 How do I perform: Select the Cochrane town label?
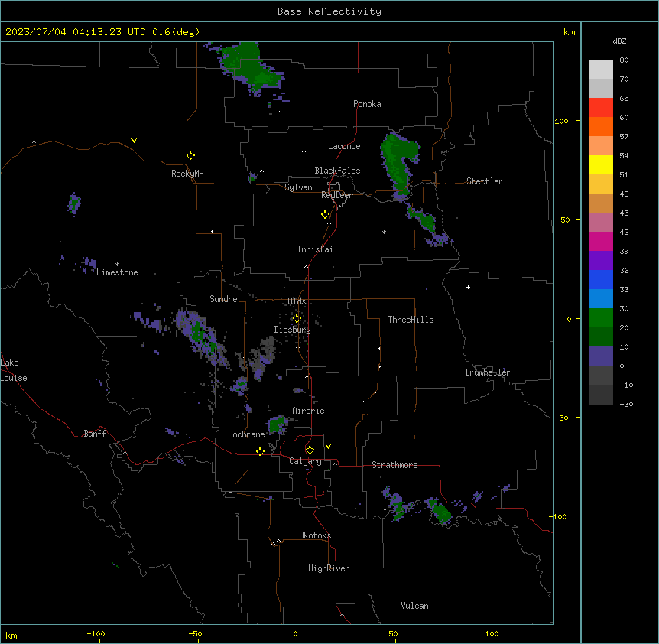click(x=246, y=434)
